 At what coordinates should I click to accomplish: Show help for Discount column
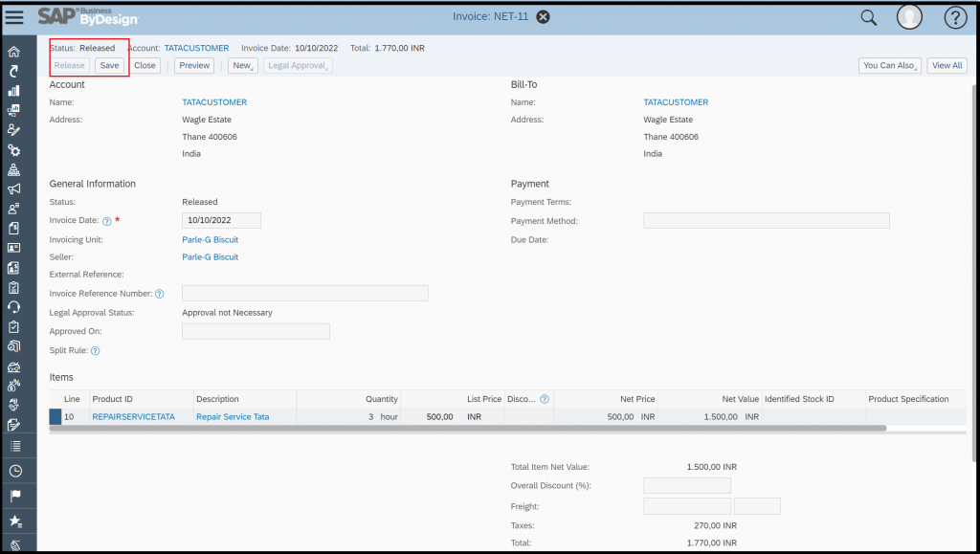545,399
